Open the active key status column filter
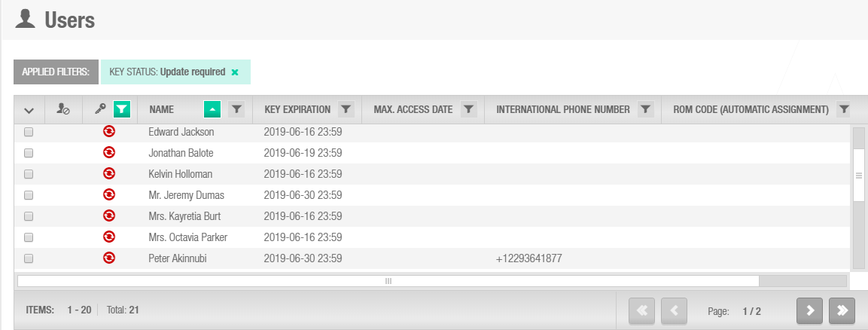 [122, 110]
